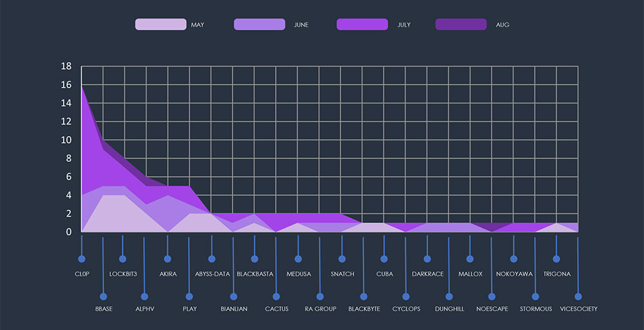The width and height of the screenshot is (644, 330).
Task: Click the TRIGONA axis label
Action: click(x=557, y=274)
